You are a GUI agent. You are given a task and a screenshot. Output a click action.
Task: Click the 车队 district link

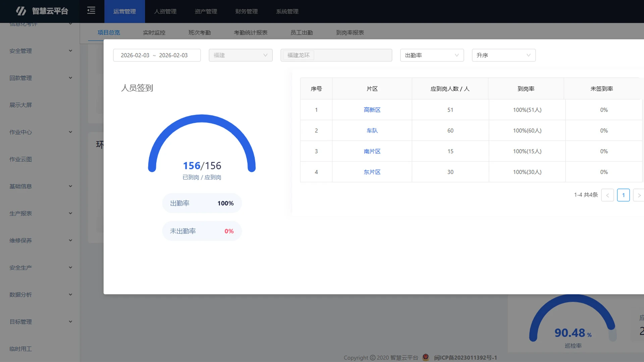click(x=372, y=131)
